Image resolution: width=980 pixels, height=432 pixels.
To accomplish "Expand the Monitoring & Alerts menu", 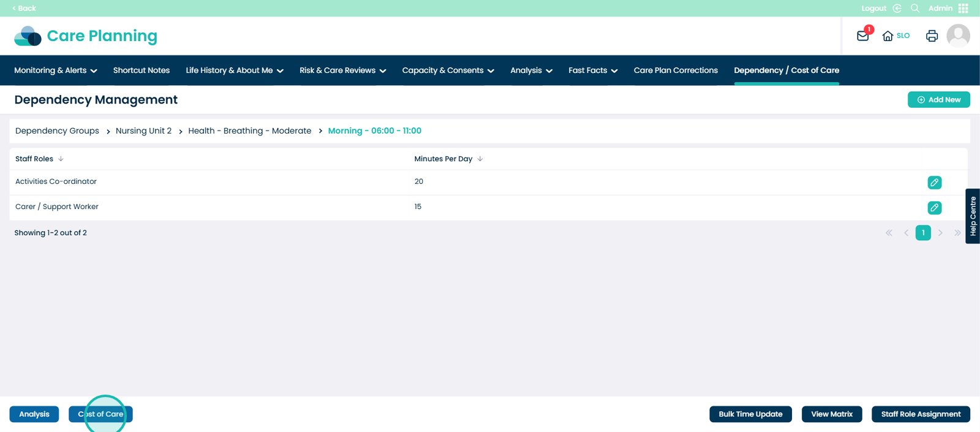I will tap(56, 70).
